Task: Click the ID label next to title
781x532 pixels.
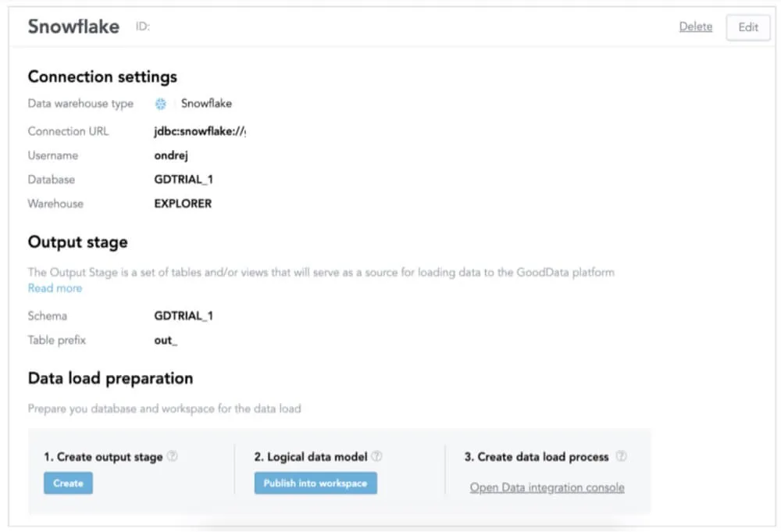Action: pos(142,27)
